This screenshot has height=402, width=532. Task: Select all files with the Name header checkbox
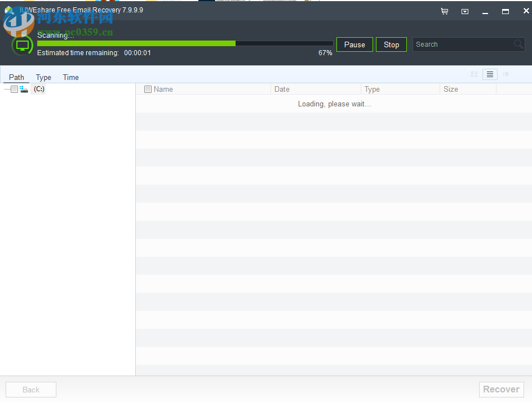click(148, 89)
